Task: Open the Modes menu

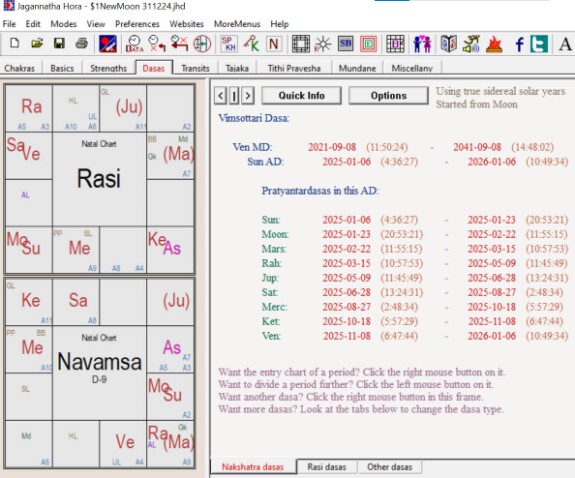Action: [63, 24]
